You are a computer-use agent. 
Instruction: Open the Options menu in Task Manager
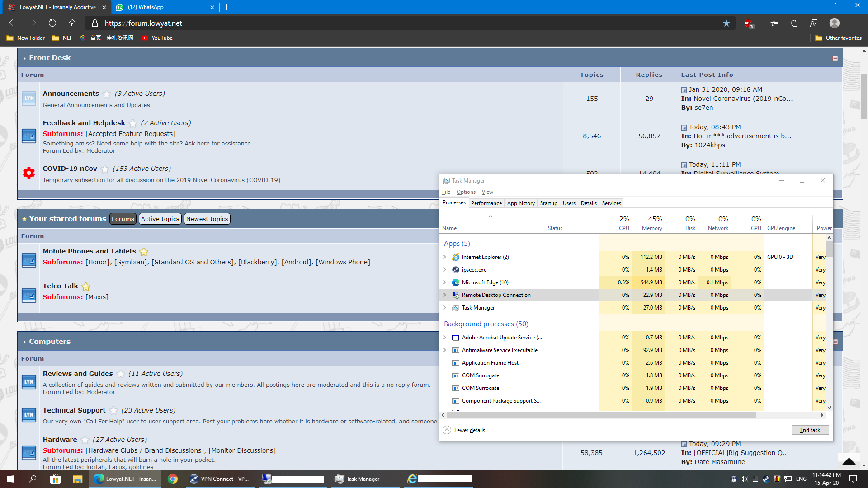466,192
